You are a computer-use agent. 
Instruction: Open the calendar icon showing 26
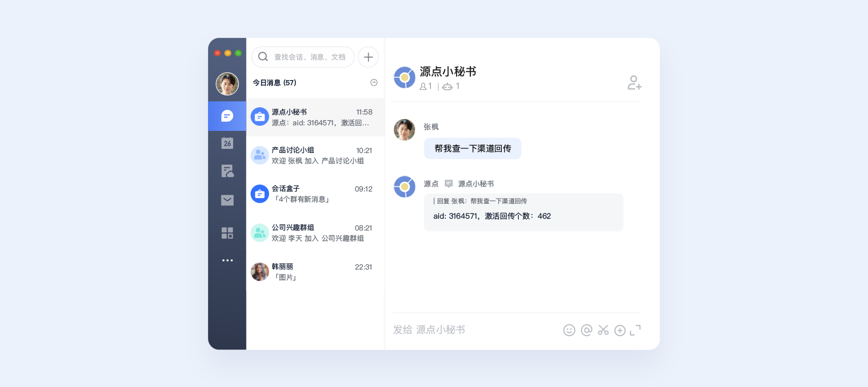point(227,143)
